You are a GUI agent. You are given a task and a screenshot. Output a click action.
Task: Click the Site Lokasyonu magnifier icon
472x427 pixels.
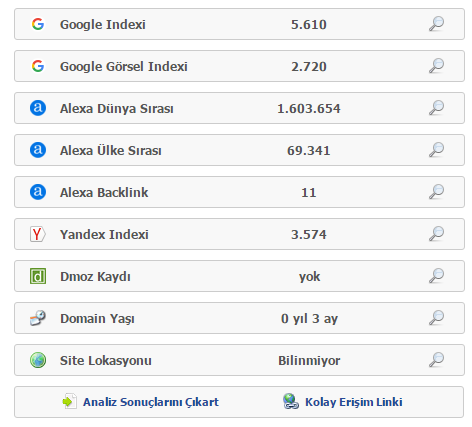[436, 360]
